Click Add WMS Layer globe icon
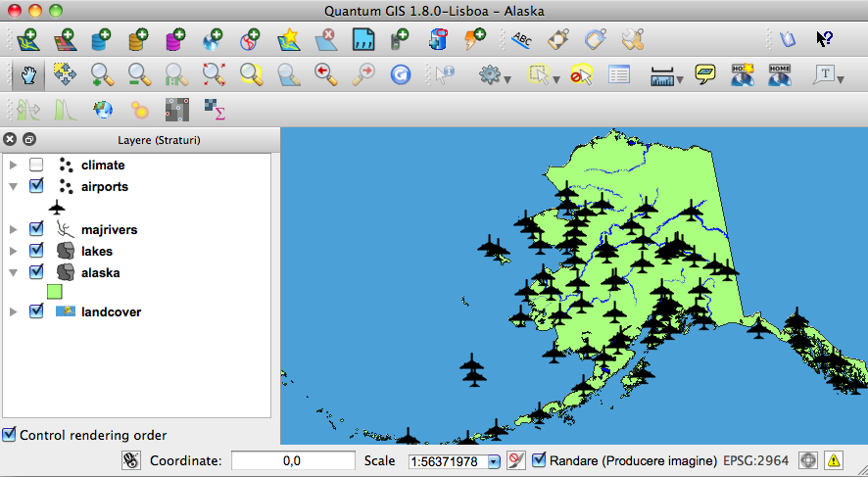The width and height of the screenshot is (868, 477). point(213,40)
